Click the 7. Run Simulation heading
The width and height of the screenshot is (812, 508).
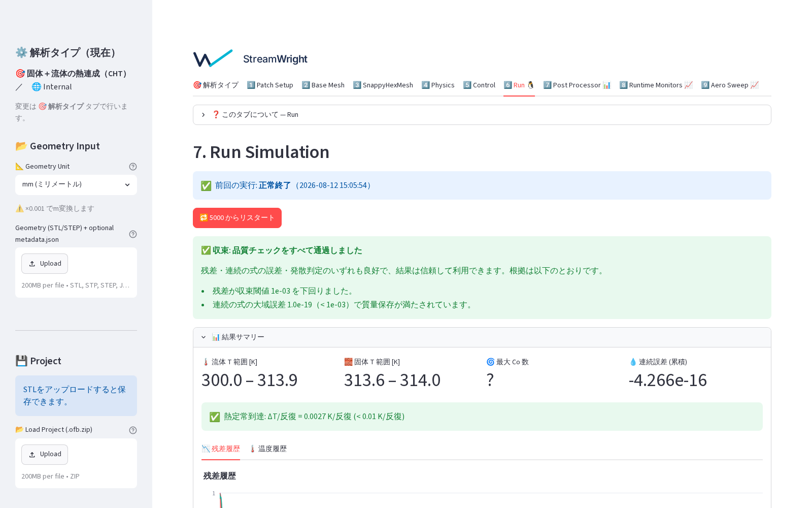[261, 152]
